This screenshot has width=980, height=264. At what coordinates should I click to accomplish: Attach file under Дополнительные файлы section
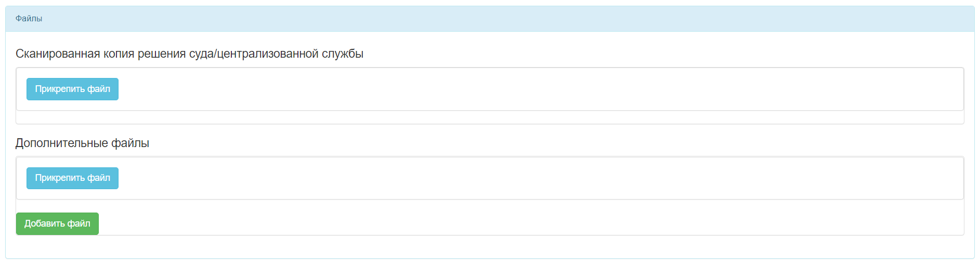72,178
